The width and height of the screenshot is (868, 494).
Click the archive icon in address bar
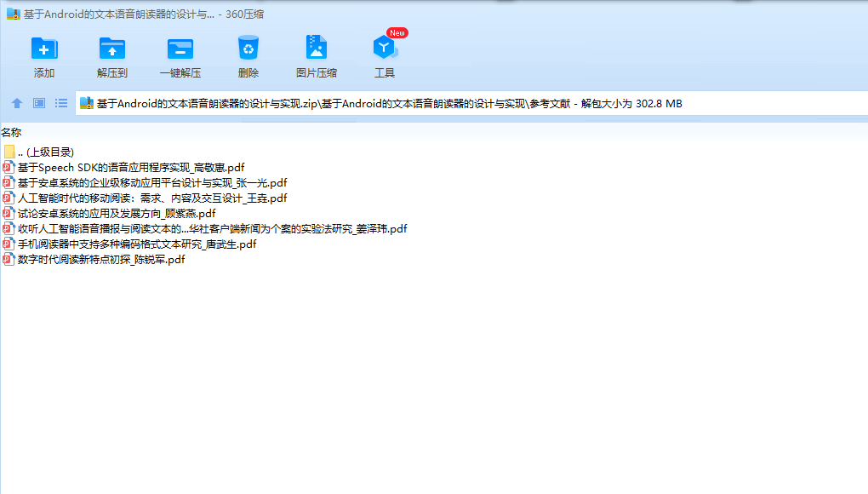click(x=86, y=103)
